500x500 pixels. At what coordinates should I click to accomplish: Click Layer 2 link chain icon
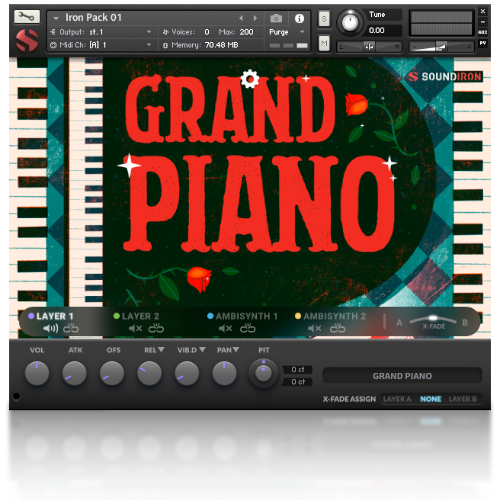[156, 328]
